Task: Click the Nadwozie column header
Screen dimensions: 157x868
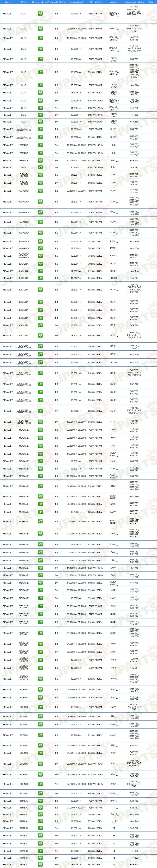Action: [114, 2]
